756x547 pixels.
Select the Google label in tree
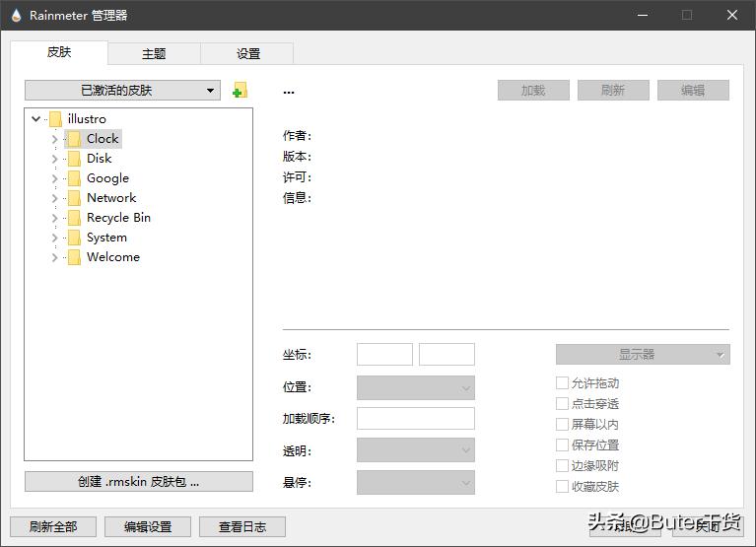point(108,178)
